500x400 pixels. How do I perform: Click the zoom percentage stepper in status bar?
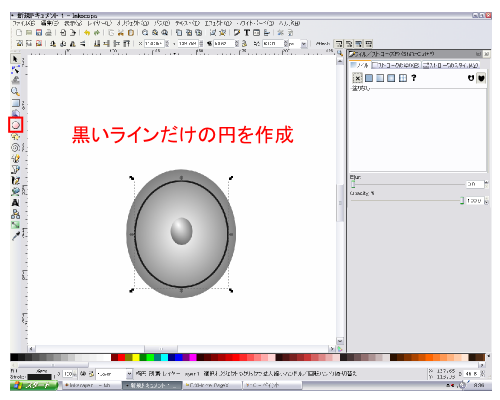click(x=482, y=374)
